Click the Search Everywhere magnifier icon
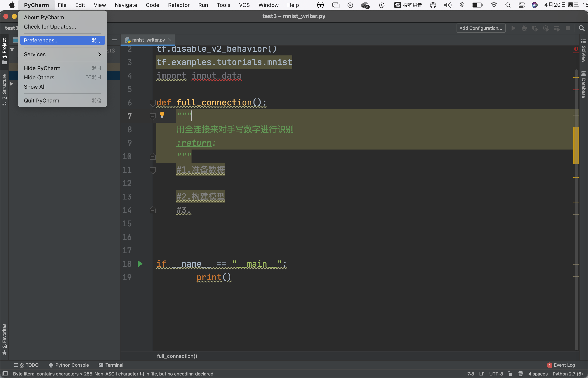The width and height of the screenshot is (588, 378). click(x=581, y=28)
